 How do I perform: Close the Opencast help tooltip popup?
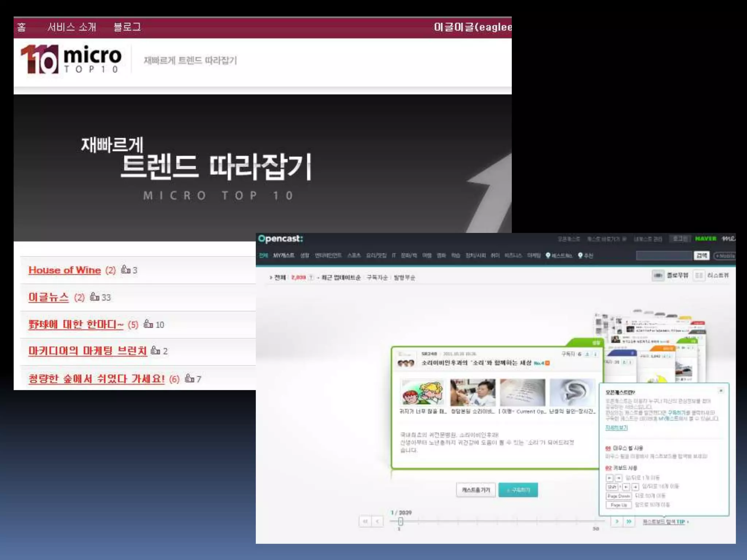pos(721,390)
